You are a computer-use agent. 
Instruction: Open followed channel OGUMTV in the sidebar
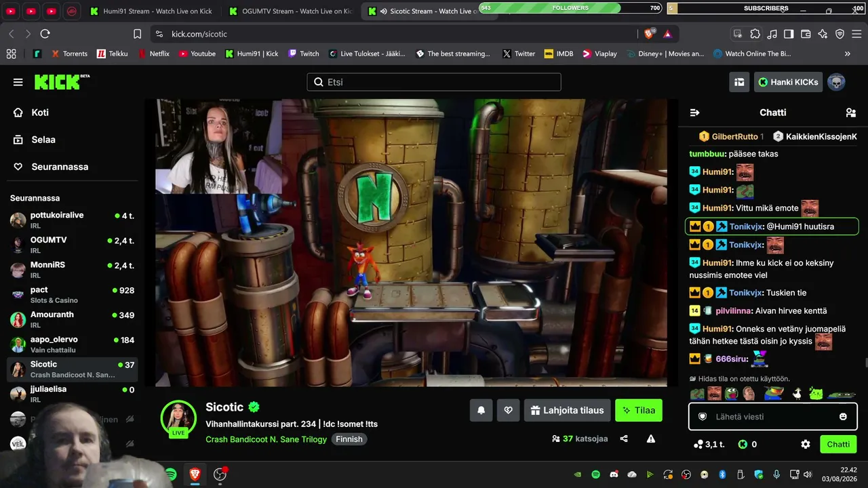pos(73,245)
